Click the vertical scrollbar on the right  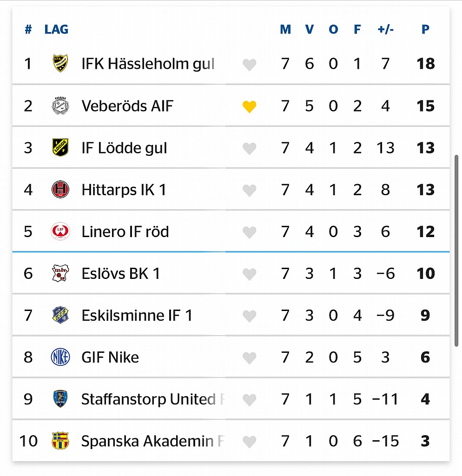[456, 251]
